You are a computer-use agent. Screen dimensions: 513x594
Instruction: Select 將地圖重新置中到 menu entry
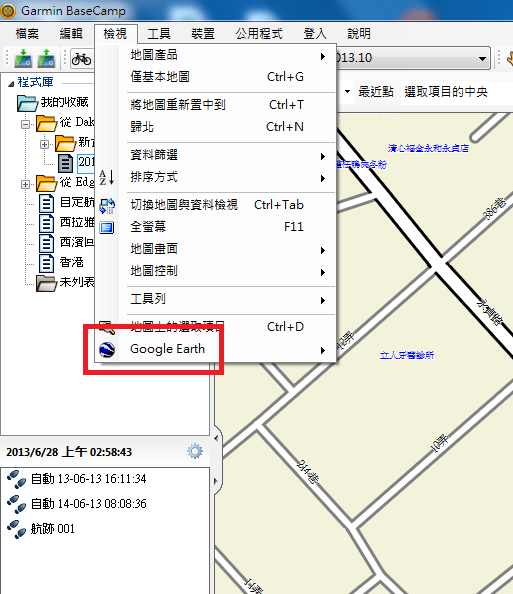pyautogui.click(x=227, y=105)
